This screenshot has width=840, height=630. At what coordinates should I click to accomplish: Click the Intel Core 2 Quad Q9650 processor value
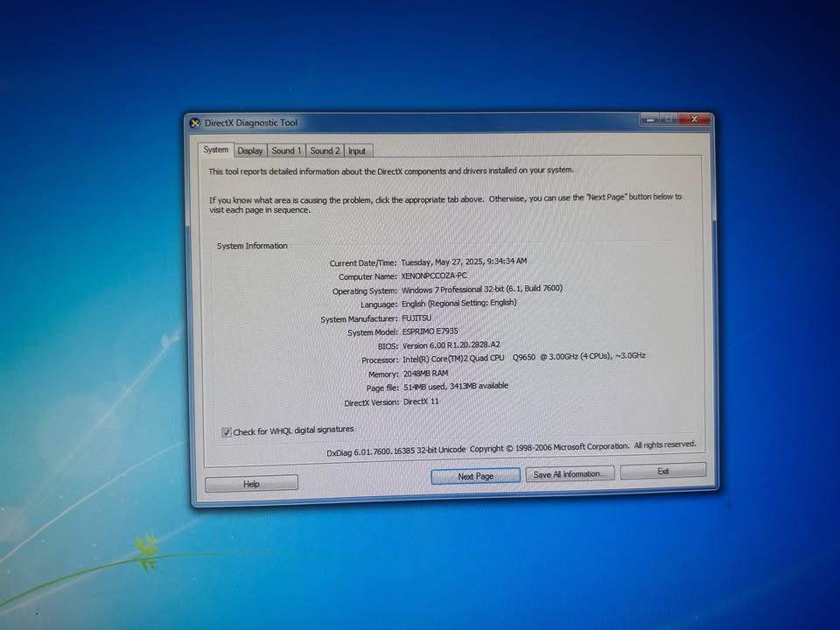coord(524,357)
